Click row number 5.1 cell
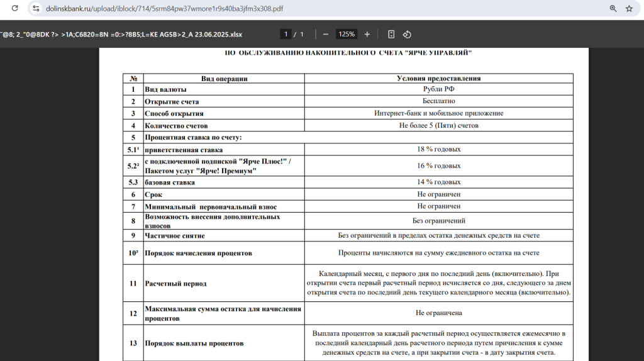Viewport: 644px width, 361px height. coord(133,150)
